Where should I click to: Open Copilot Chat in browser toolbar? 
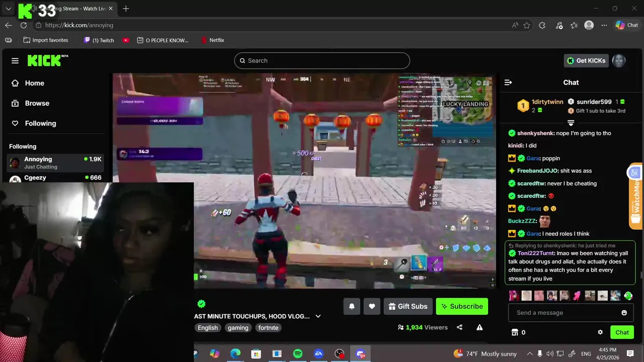click(x=626, y=25)
